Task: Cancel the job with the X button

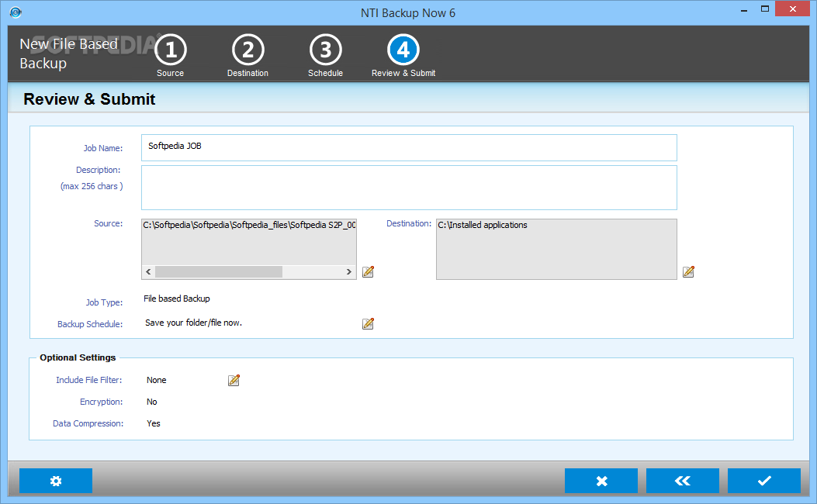Action: coord(601,481)
